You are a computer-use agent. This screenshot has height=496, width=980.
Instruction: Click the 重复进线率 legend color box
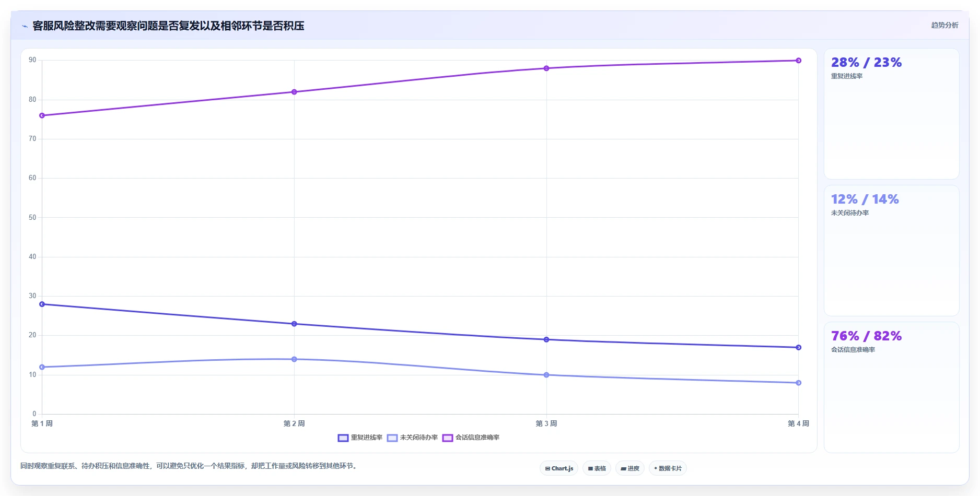343,438
